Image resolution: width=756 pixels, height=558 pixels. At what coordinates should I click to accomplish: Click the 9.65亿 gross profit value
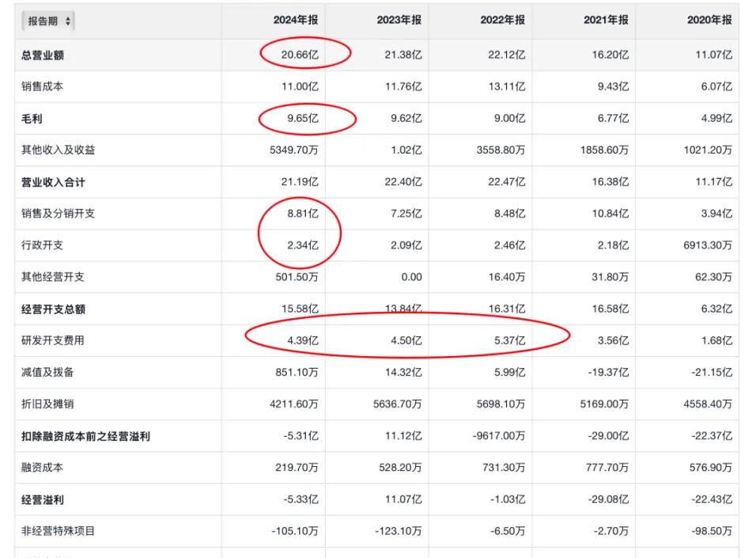pos(302,118)
